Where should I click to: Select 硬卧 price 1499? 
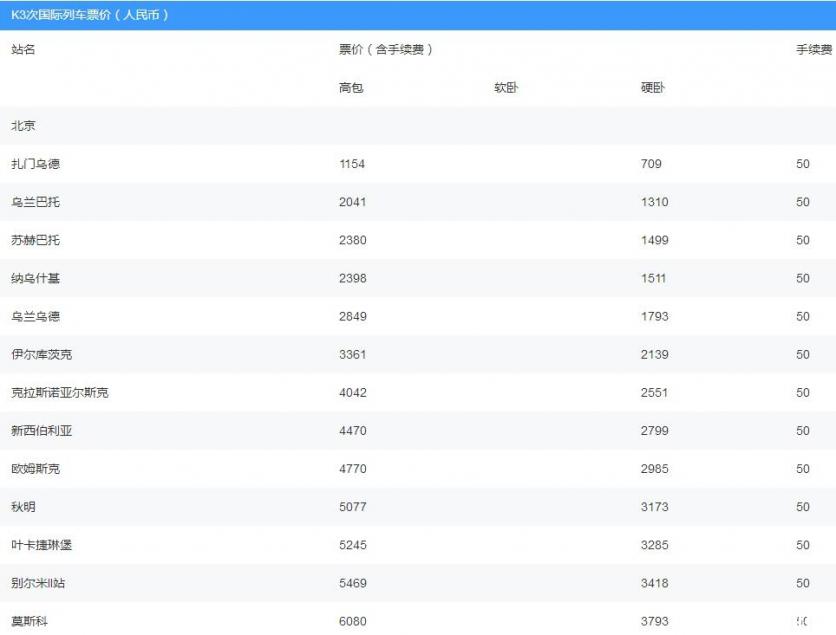click(654, 240)
